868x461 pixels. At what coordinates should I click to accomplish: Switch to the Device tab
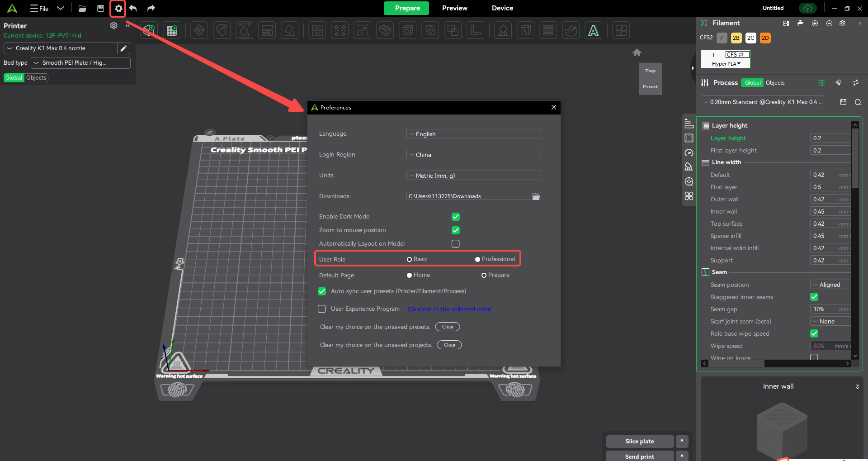[502, 8]
